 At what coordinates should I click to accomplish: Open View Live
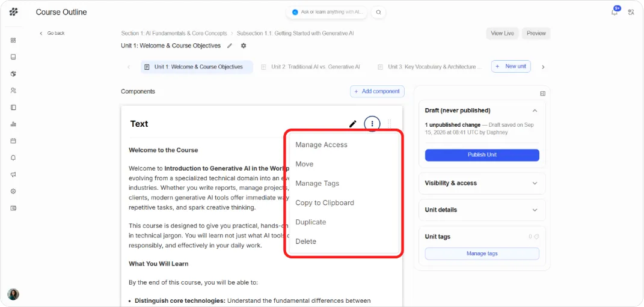(502, 34)
